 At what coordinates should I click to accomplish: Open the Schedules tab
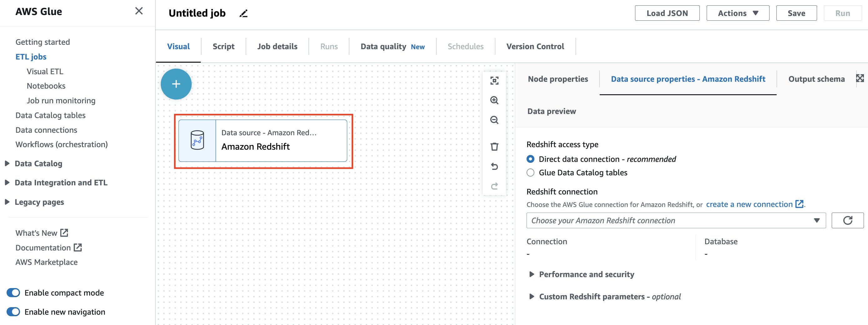465,46
